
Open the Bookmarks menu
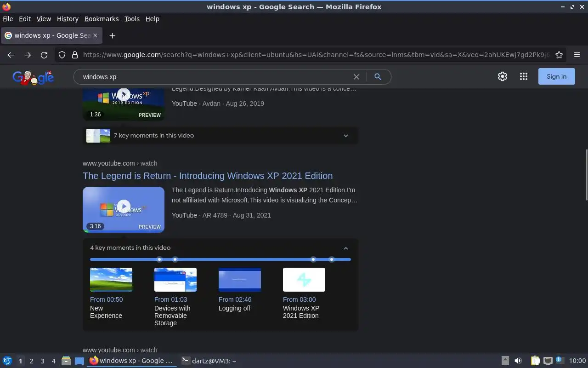tap(102, 19)
